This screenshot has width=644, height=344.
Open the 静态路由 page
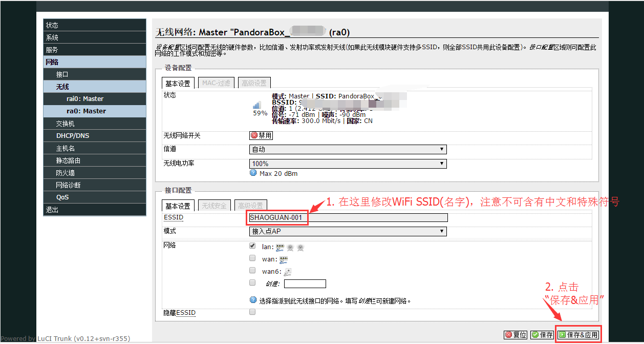(x=95, y=160)
